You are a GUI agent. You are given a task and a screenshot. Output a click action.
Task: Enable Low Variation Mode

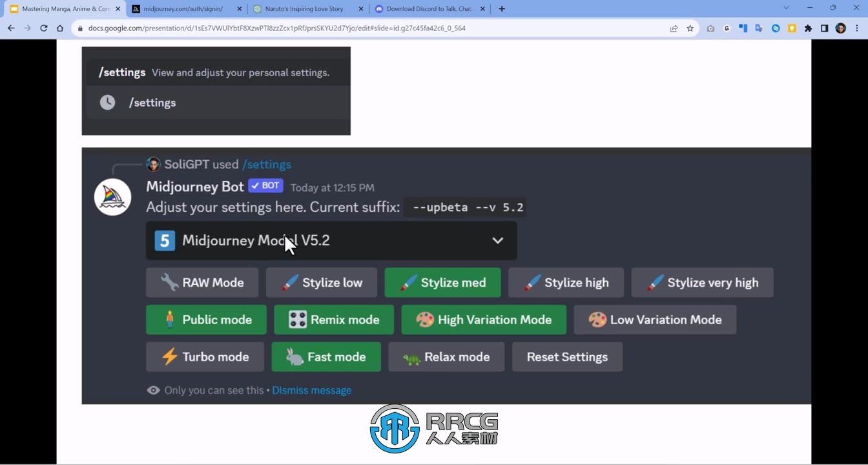pos(655,320)
